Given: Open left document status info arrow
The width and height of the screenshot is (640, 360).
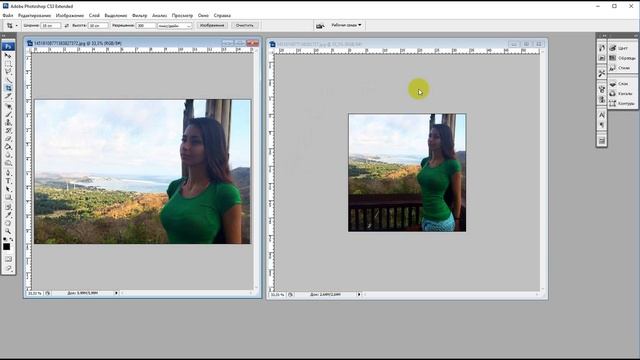Looking at the screenshot, I should 116,293.
